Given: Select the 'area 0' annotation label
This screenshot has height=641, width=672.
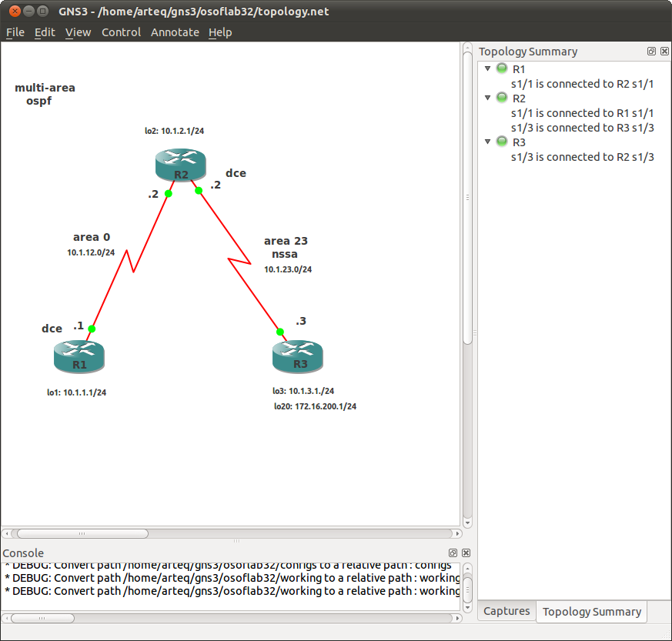Looking at the screenshot, I should [92, 237].
